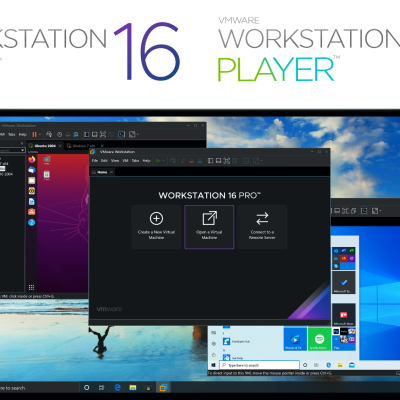Click the Movies & TV tile in guest Start menu

pos(295,339)
